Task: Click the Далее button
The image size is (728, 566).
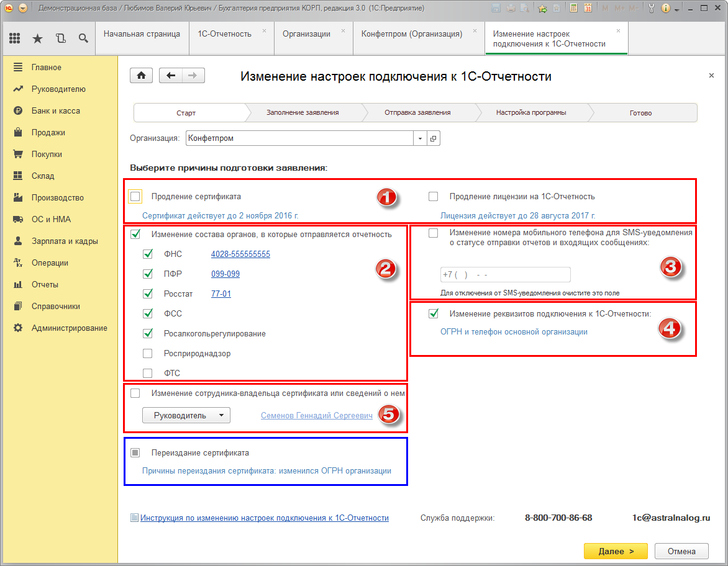Action: [616, 551]
